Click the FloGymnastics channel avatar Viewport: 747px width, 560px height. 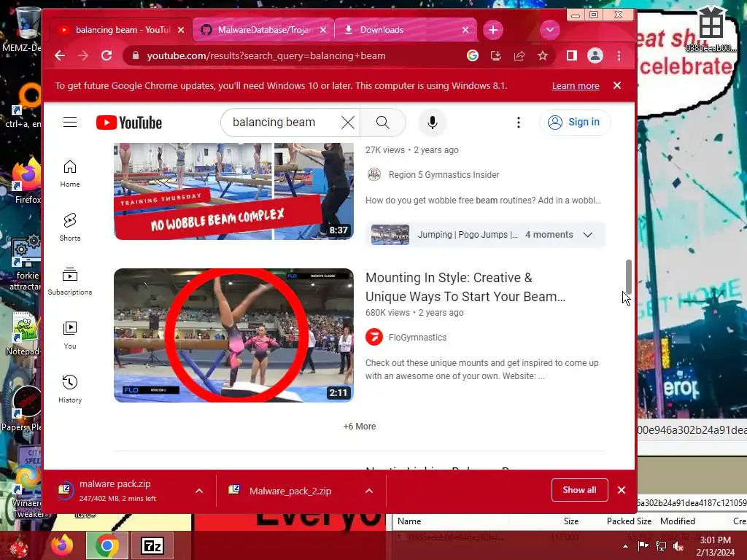click(x=374, y=337)
